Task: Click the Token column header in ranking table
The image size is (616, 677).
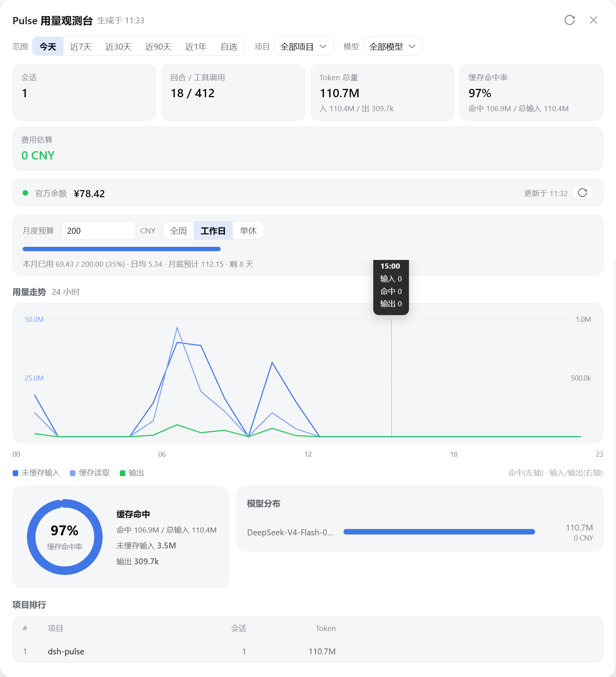Action: (326, 628)
